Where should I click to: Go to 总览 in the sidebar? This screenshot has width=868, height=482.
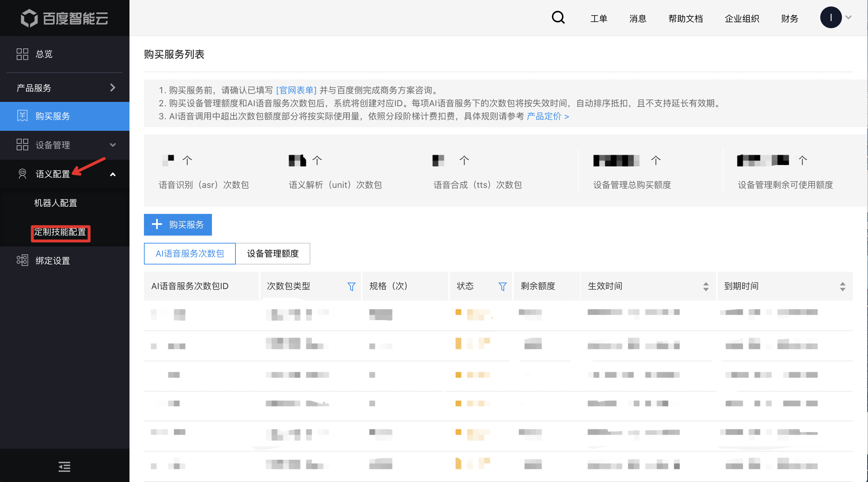44,54
